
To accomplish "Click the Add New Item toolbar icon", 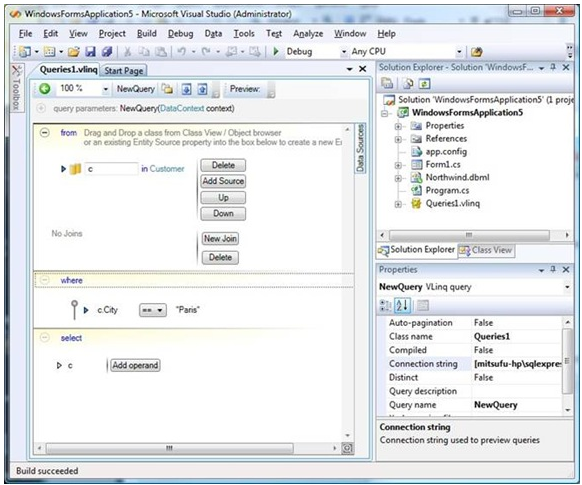I will click(49, 52).
